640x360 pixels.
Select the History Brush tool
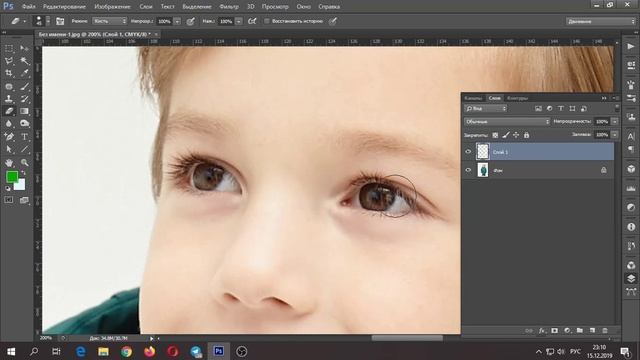click(x=24, y=99)
